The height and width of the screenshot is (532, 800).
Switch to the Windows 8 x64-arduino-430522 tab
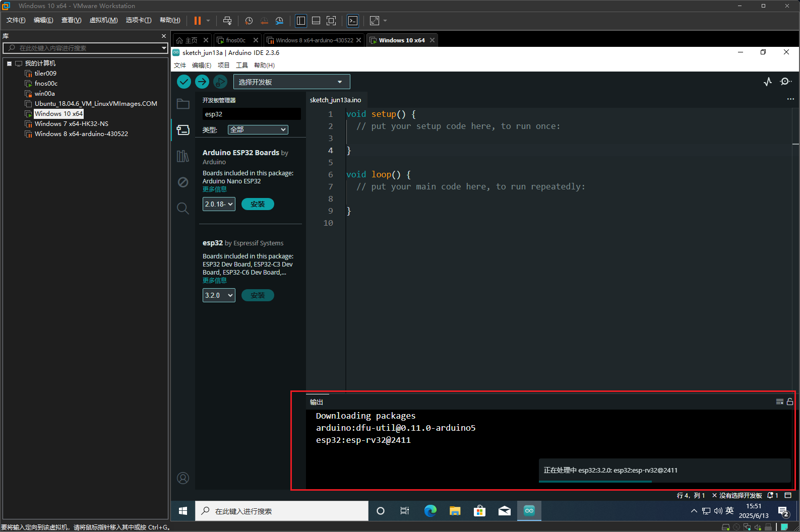(314, 40)
